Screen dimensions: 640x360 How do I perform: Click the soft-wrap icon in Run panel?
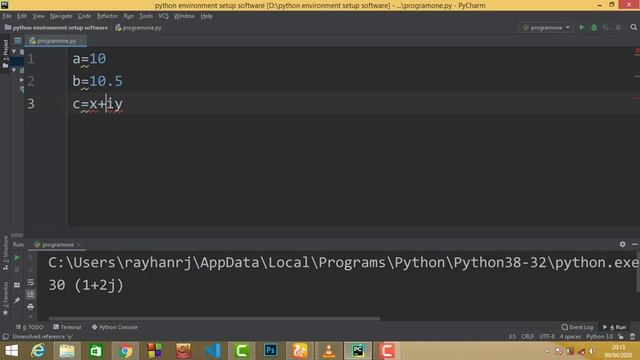click(x=31, y=282)
